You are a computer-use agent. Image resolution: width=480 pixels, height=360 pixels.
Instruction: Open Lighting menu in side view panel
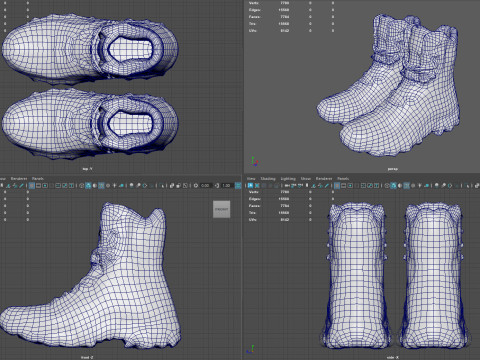pyautogui.click(x=288, y=178)
